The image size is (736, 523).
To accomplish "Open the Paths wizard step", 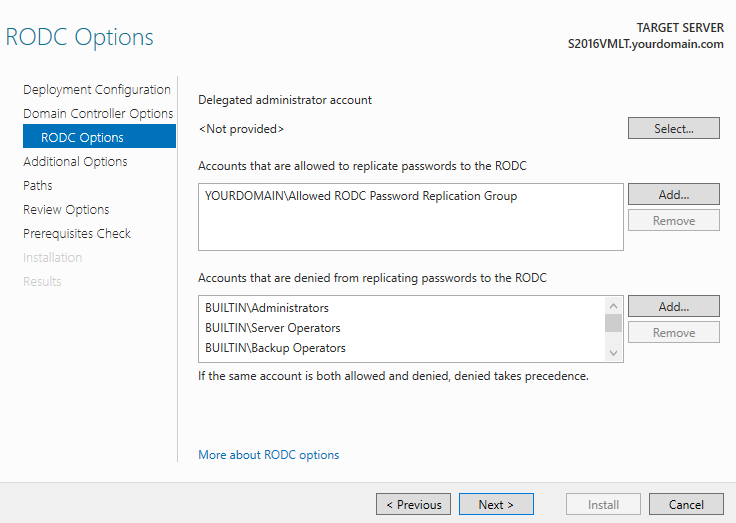I will click(x=38, y=186).
